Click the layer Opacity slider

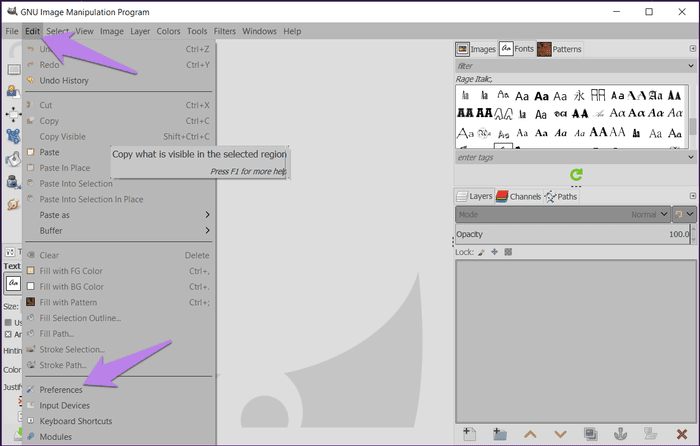point(570,233)
